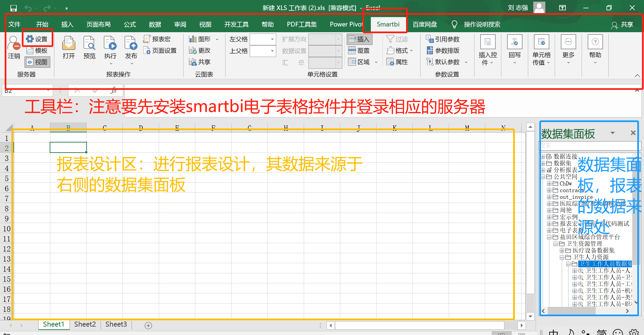Switch to the Smartbi ribbon tab

[x=388, y=24]
